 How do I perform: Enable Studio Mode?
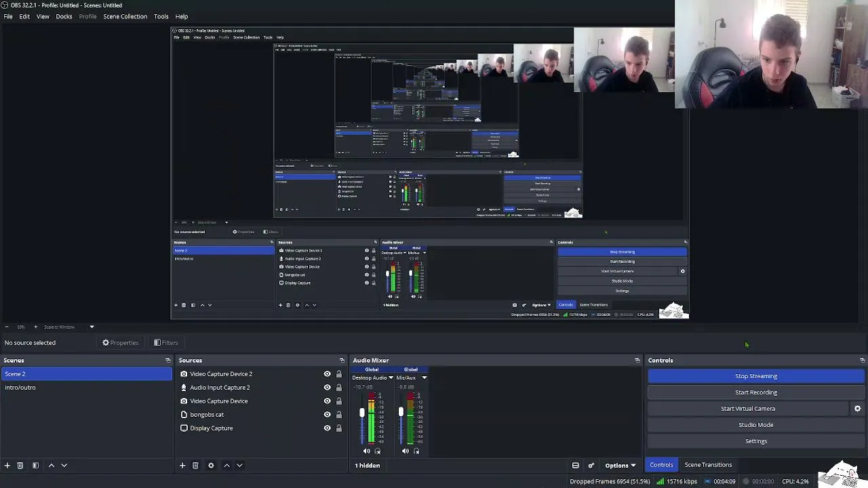(756, 425)
